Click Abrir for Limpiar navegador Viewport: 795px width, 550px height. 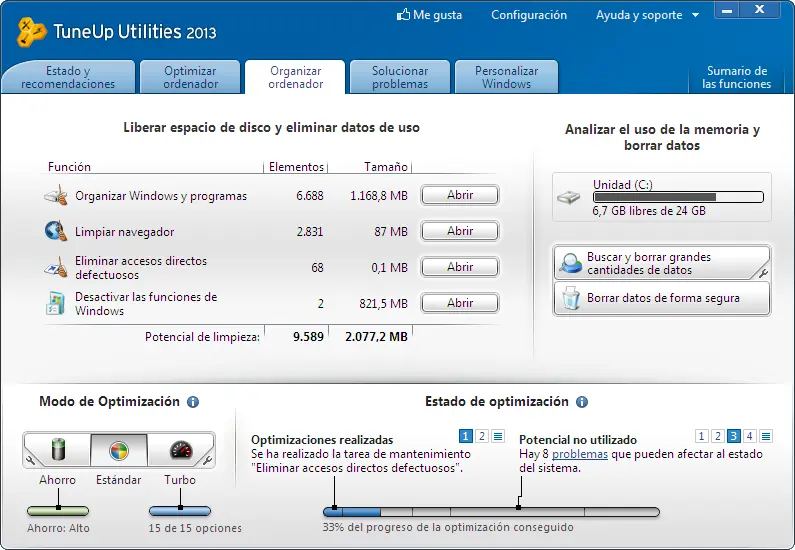[x=460, y=231]
